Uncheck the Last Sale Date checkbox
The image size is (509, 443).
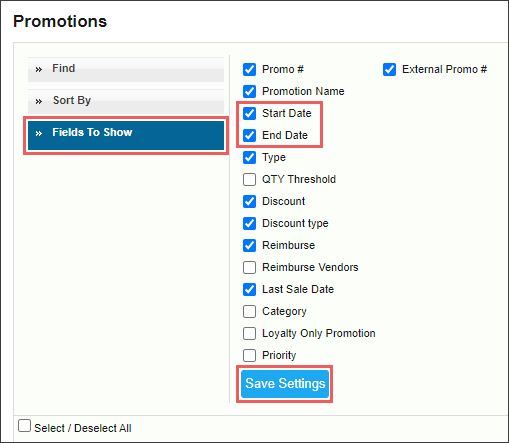pyautogui.click(x=249, y=290)
